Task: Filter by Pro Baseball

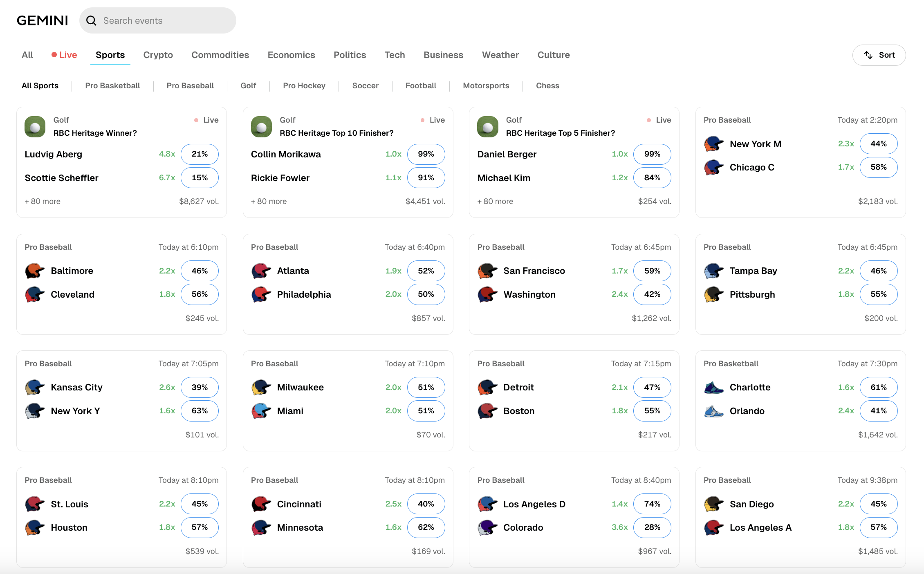Action: [190, 85]
